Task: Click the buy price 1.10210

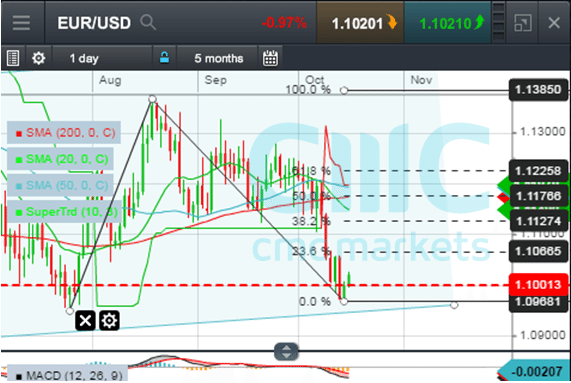Action: click(448, 23)
